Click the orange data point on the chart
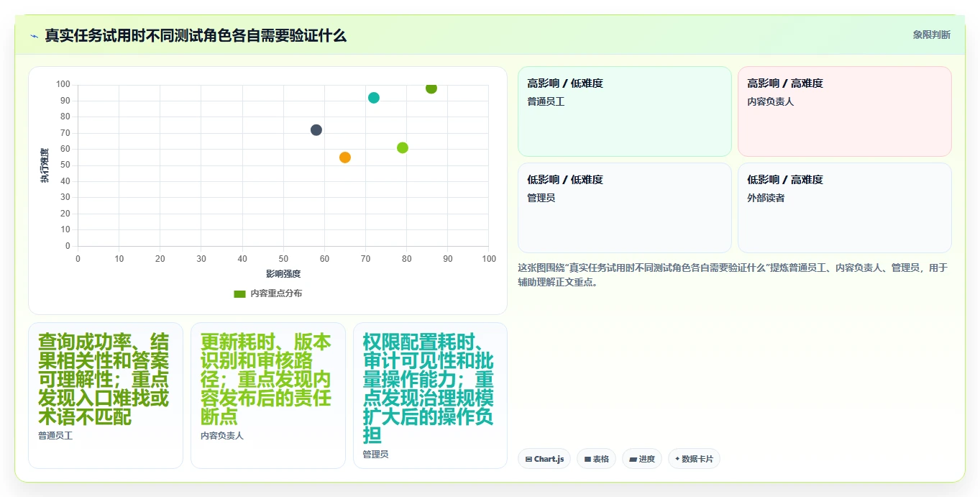The width and height of the screenshot is (980, 497). tap(345, 158)
